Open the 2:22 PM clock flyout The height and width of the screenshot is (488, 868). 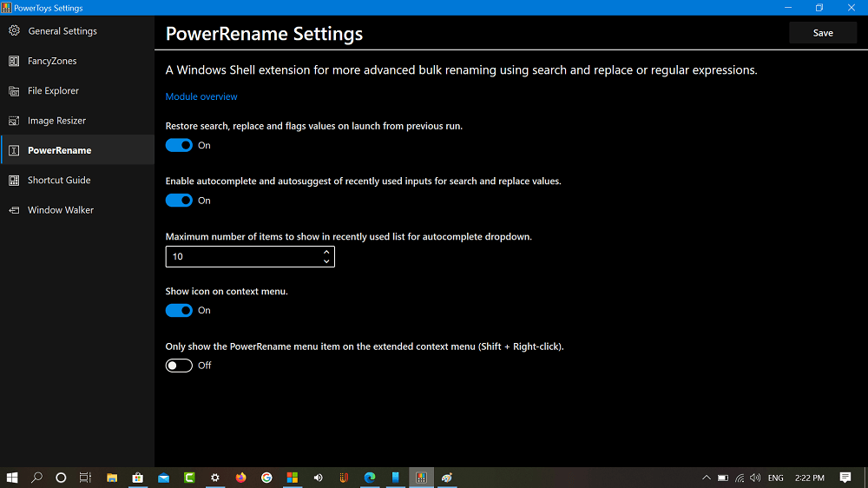click(809, 478)
